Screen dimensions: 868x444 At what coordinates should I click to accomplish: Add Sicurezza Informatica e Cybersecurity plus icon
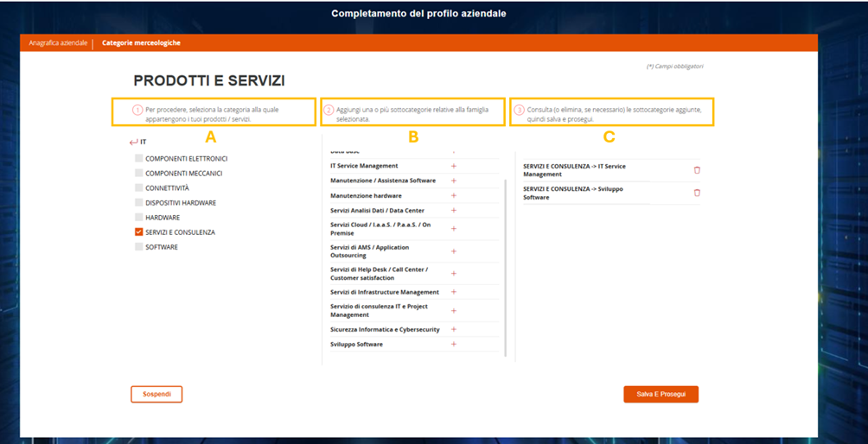click(x=453, y=329)
